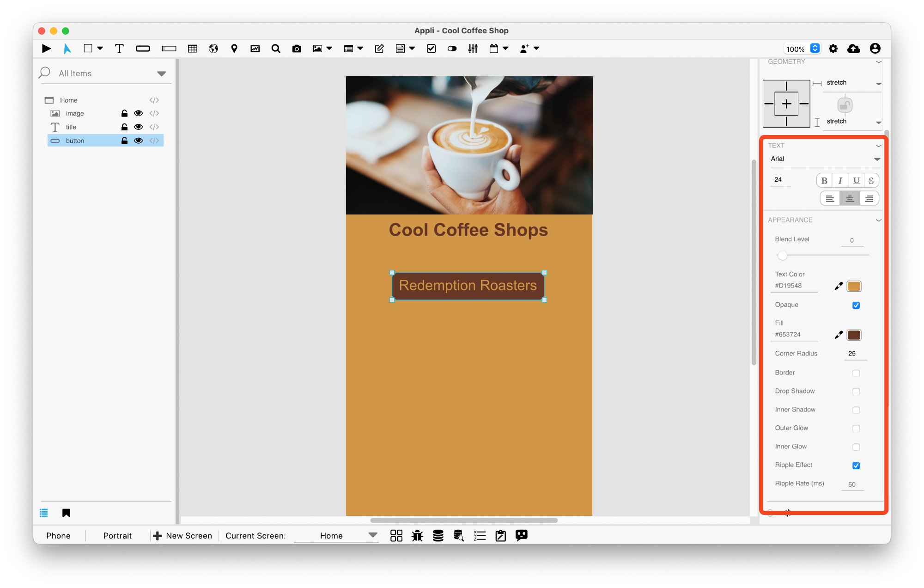
Task: Toggle visibility of image layer
Action: [138, 113]
